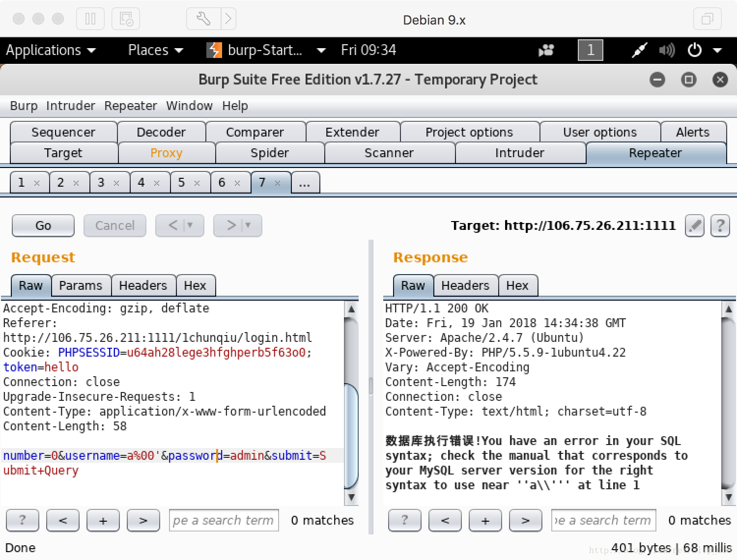737x560 pixels.
Task: Click the power icon in system tray
Action: click(x=695, y=50)
